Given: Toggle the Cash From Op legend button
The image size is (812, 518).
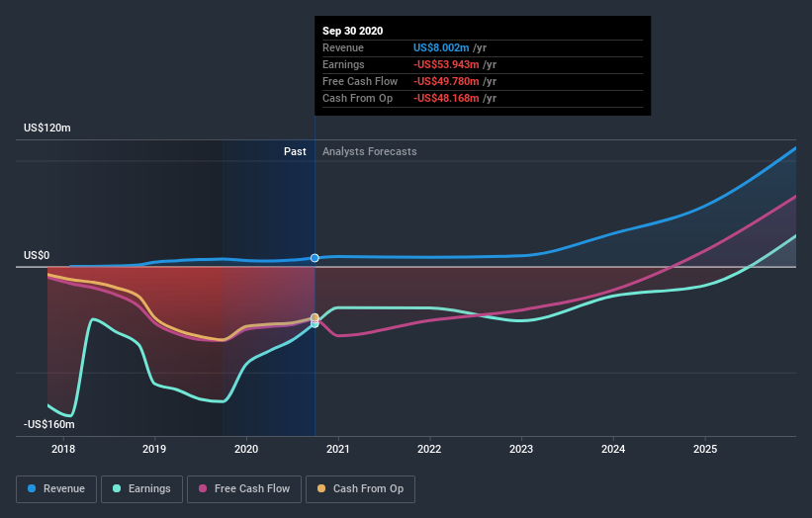Looking at the screenshot, I should 360,489.
